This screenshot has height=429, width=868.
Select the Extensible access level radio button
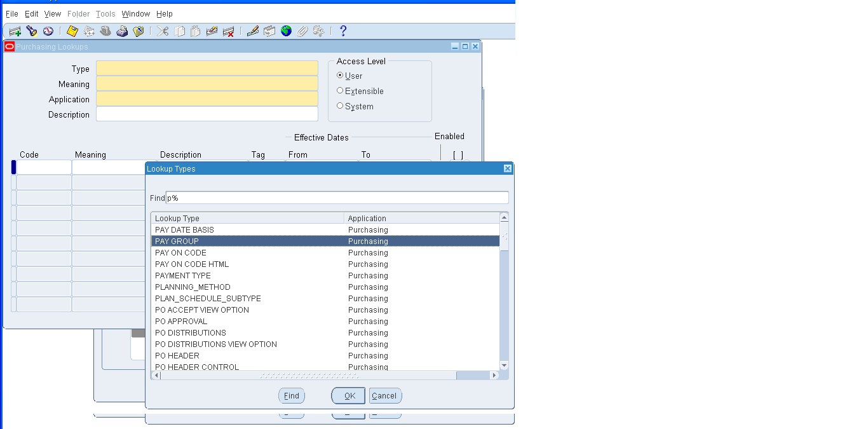340,90
